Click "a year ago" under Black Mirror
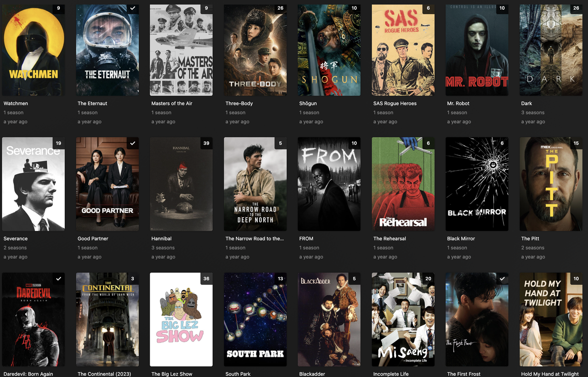Viewport: 588px width, 377px height. tap(459, 257)
